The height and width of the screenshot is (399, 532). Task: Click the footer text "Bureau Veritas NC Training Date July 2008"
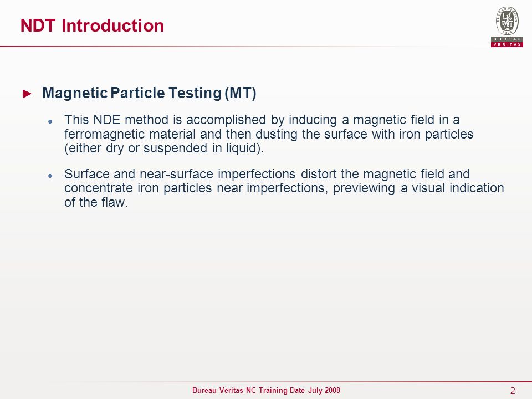[x=266, y=390]
